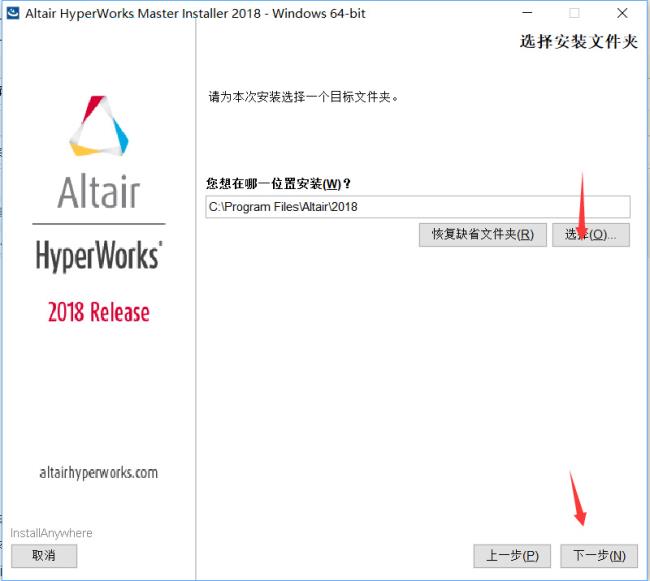The width and height of the screenshot is (650, 581).
Task: Click the '2018 Release' text
Action: tap(99, 312)
